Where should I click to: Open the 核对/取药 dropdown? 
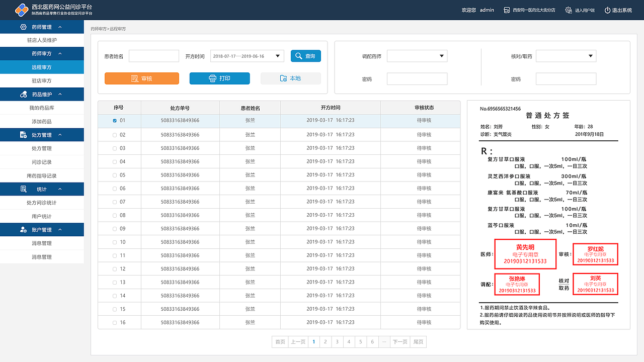coord(566,56)
